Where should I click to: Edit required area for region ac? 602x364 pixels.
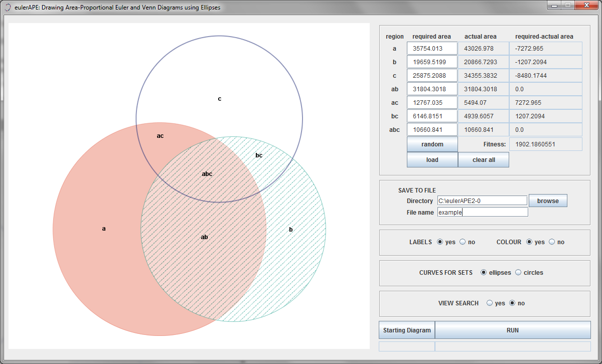pos(432,103)
